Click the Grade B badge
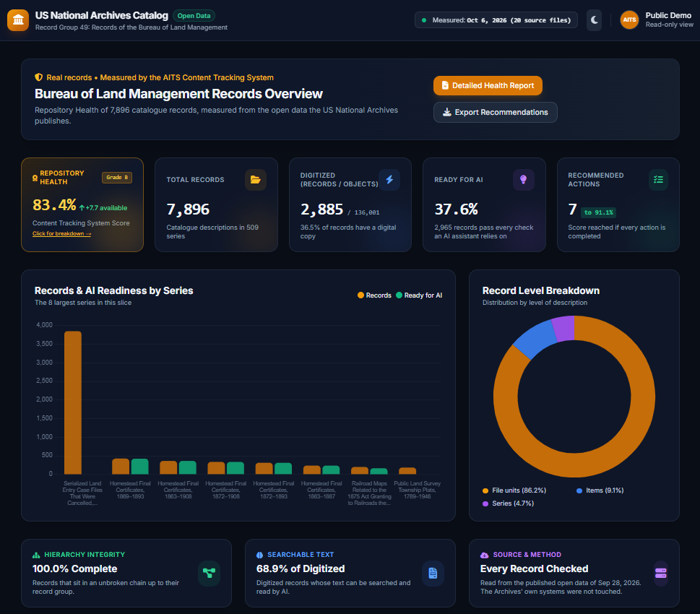 coord(117,177)
